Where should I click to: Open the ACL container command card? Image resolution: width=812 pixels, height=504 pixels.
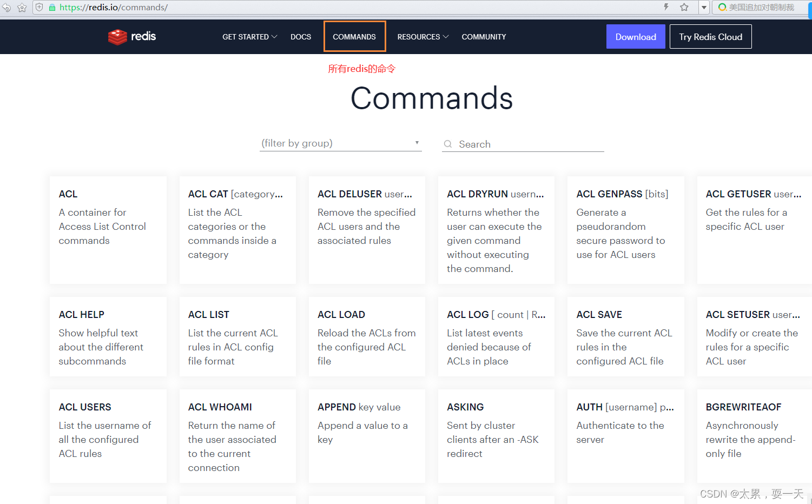108,230
